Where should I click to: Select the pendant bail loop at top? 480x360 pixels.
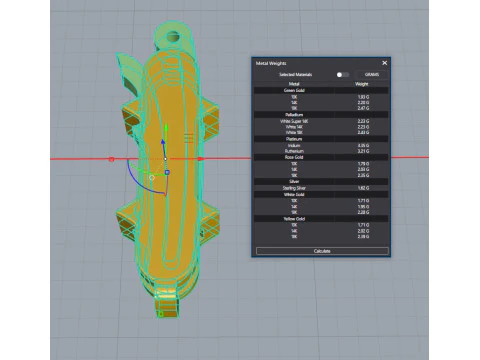pyautogui.click(x=173, y=36)
